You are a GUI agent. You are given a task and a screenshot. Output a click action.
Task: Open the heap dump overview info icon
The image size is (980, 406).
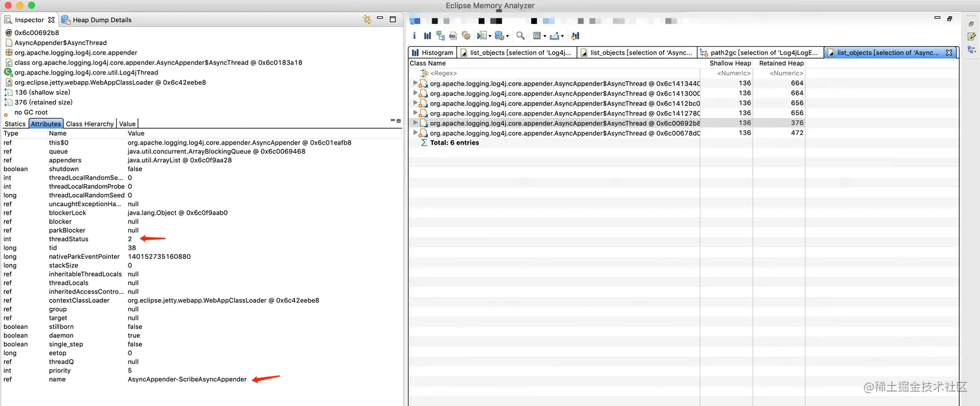(x=414, y=36)
